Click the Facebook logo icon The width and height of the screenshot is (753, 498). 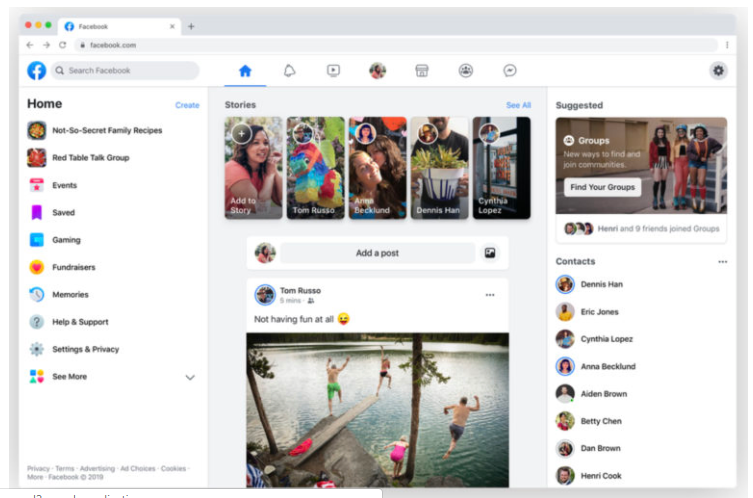pos(36,71)
